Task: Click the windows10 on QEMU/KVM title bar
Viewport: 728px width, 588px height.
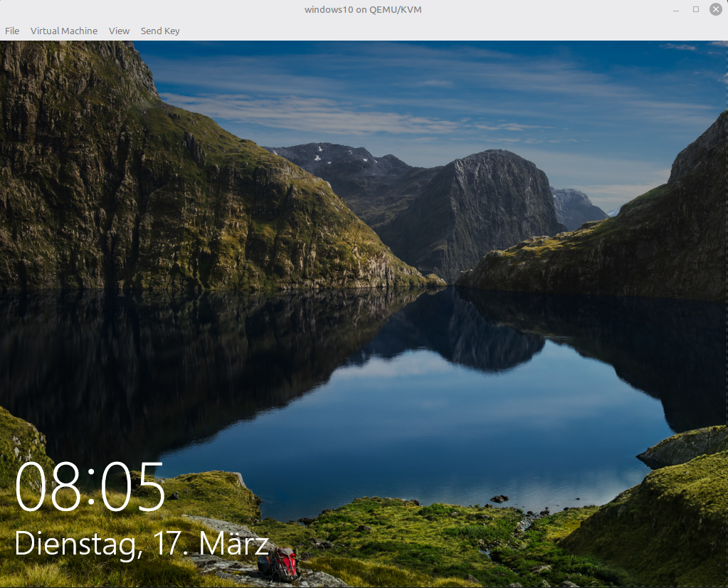Action: pos(363,9)
